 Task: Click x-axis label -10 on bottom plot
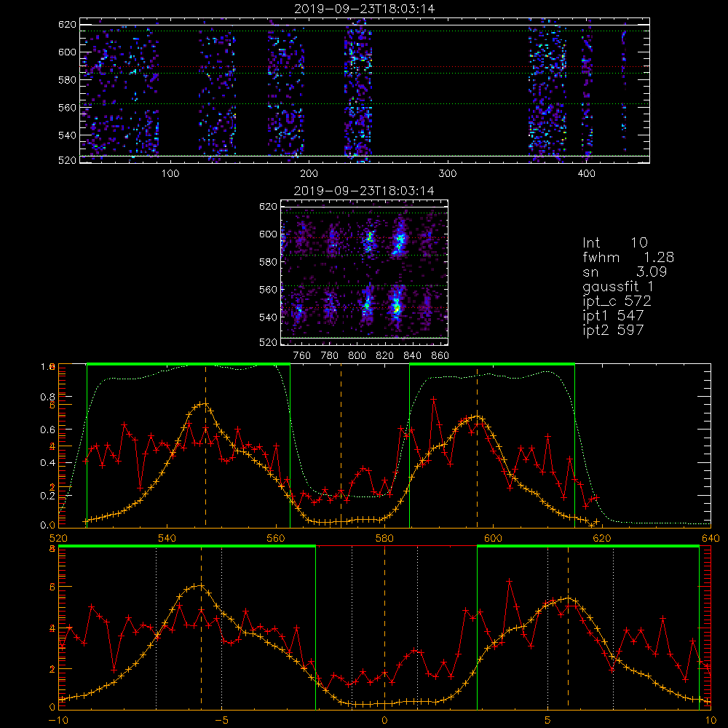tap(58, 720)
